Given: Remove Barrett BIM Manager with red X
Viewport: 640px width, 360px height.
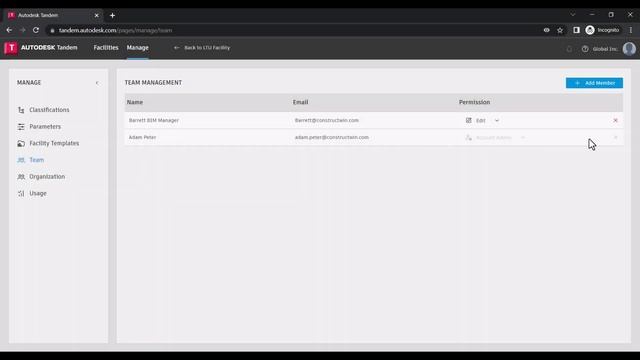Looking at the screenshot, I should pos(616,120).
